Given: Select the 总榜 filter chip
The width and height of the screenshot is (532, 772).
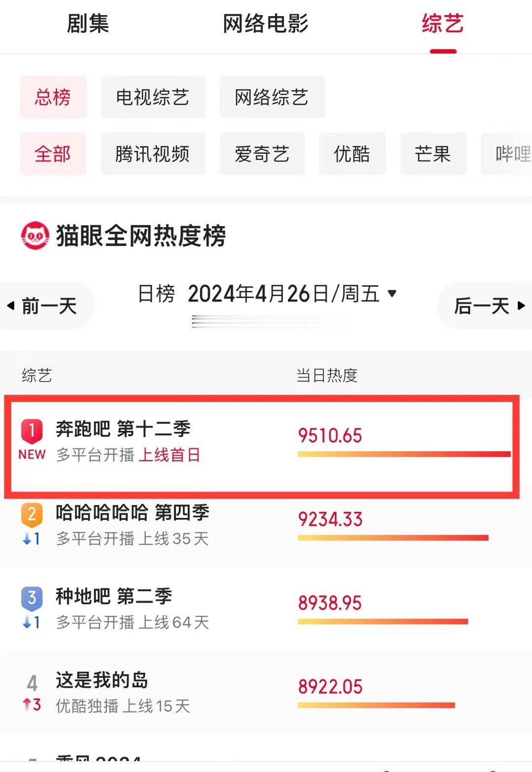Looking at the screenshot, I should [53, 97].
